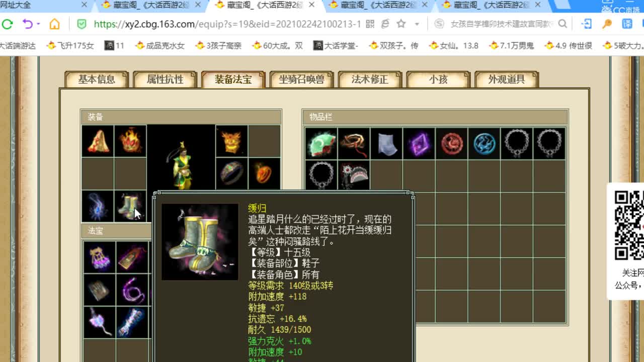Open the 小孩 tab
644x362 pixels.
pos(438,79)
